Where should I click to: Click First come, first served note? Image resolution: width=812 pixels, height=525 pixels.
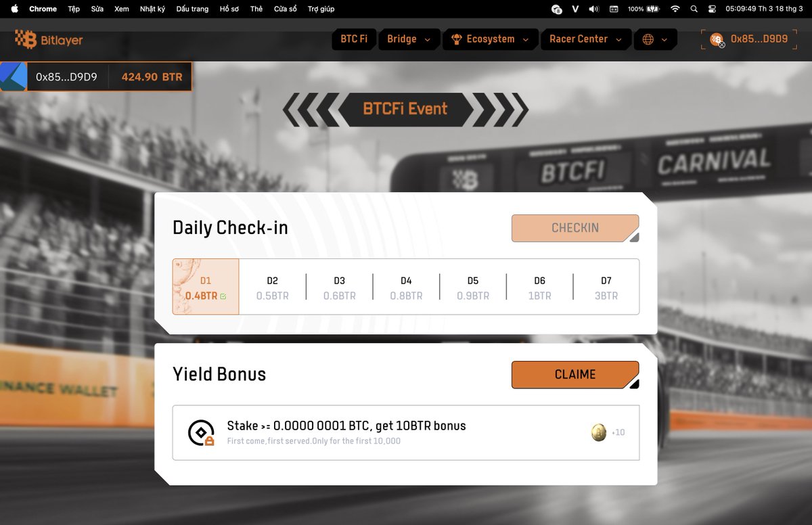pyautogui.click(x=314, y=441)
